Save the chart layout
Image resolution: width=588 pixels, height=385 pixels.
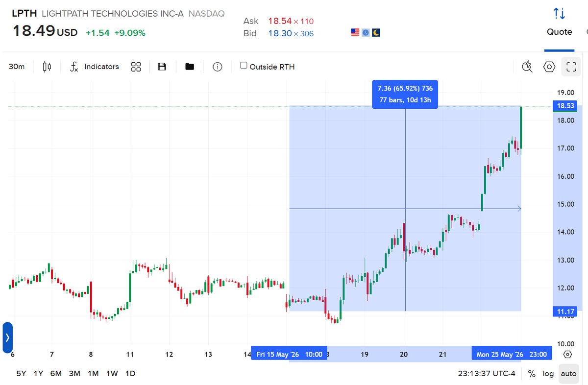162,67
